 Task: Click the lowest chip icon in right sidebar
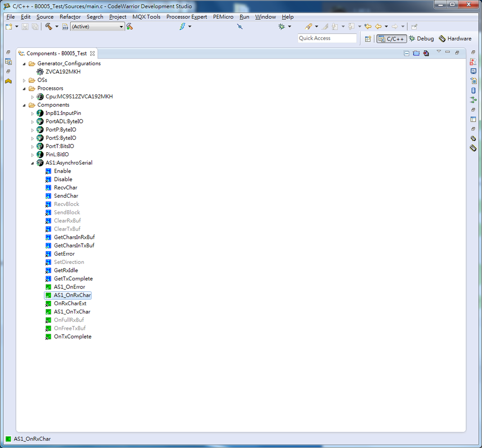coord(473,148)
